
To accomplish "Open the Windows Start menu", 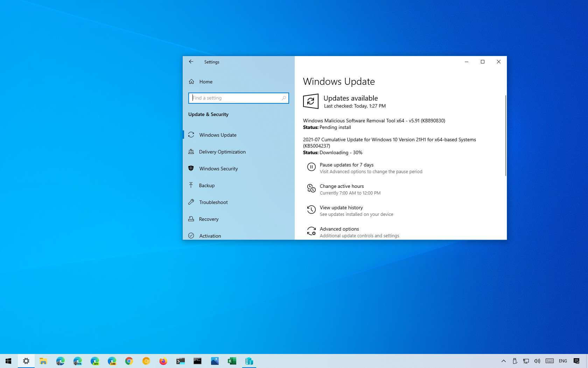I will point(8,361).
